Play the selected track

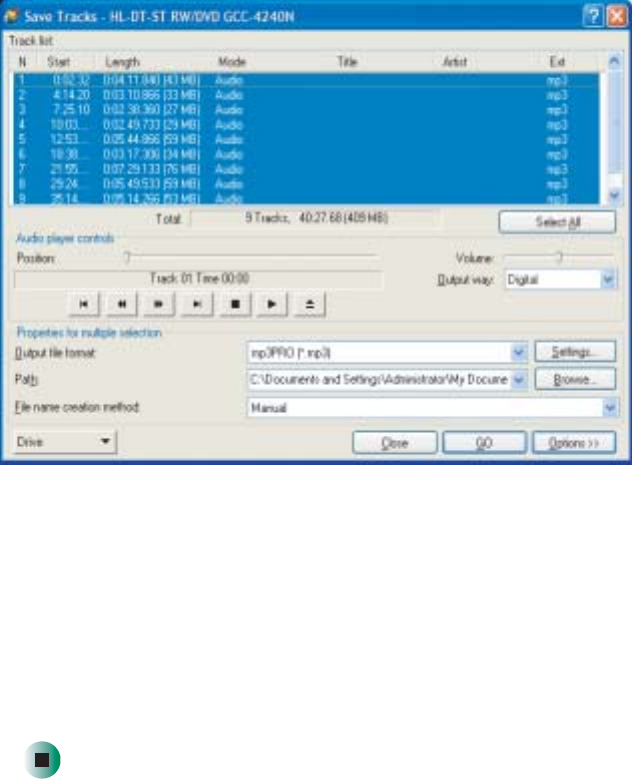click(x=272, y=304)
